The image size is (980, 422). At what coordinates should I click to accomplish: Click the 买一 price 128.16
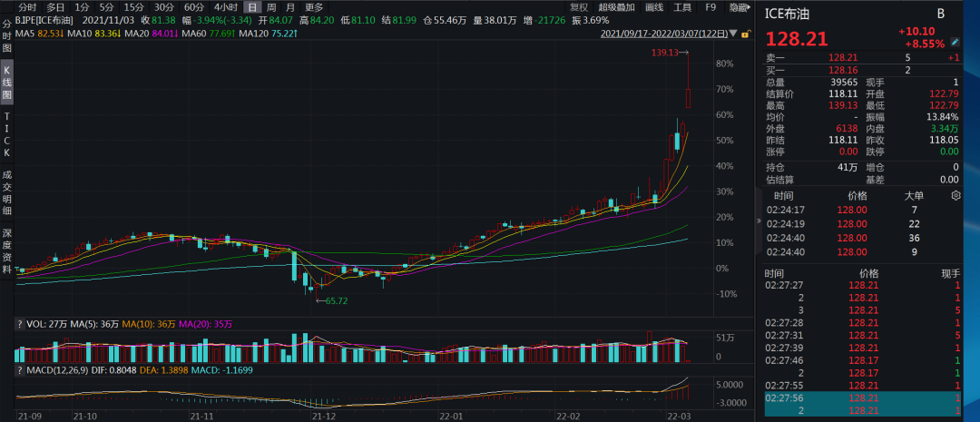point(842,70)
